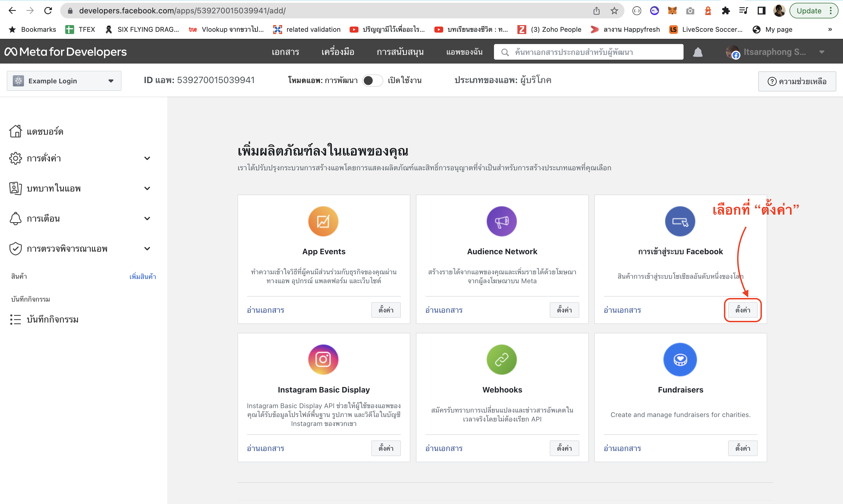Screen dimensions: 843x504
Task: Click the shield icon for การตรวจพิจารณาแอพ
Action: click(x=16, y=249)
